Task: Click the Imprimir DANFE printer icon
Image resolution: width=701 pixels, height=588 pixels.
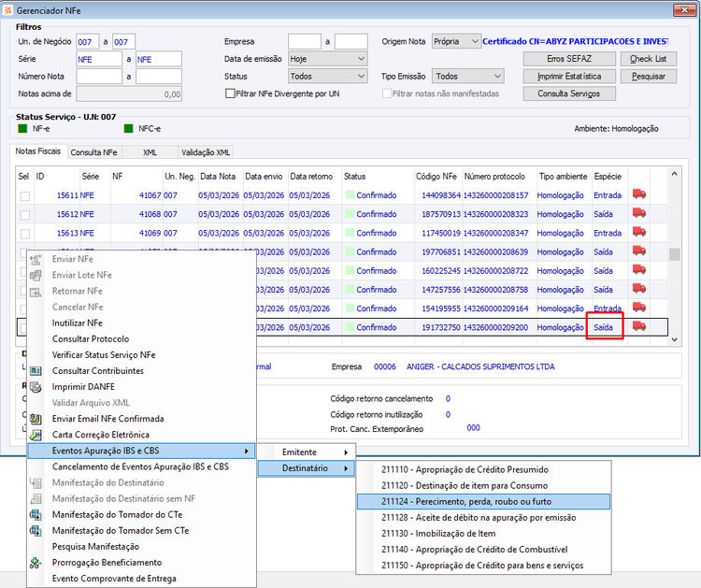Action: pos(36,387)
